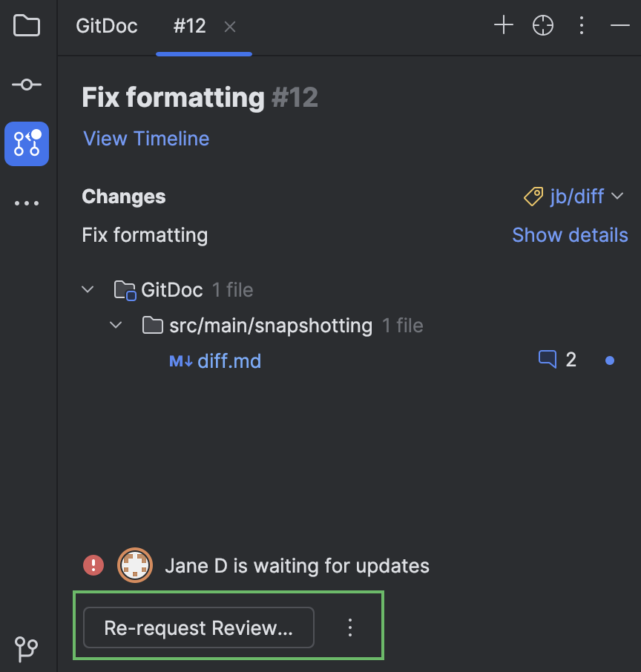Open a new tab with the plus icon
Viewport: 641px width, 672px height.
(503, 24)
